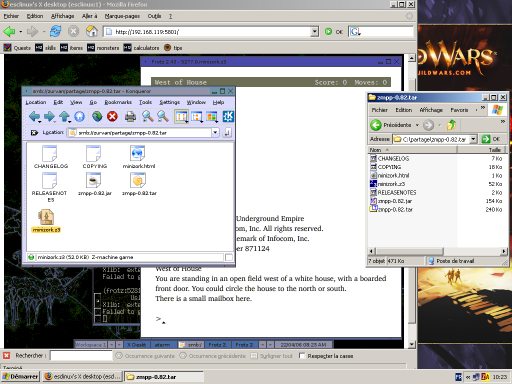Open Firefox URL history dropdown

point(314,32)
